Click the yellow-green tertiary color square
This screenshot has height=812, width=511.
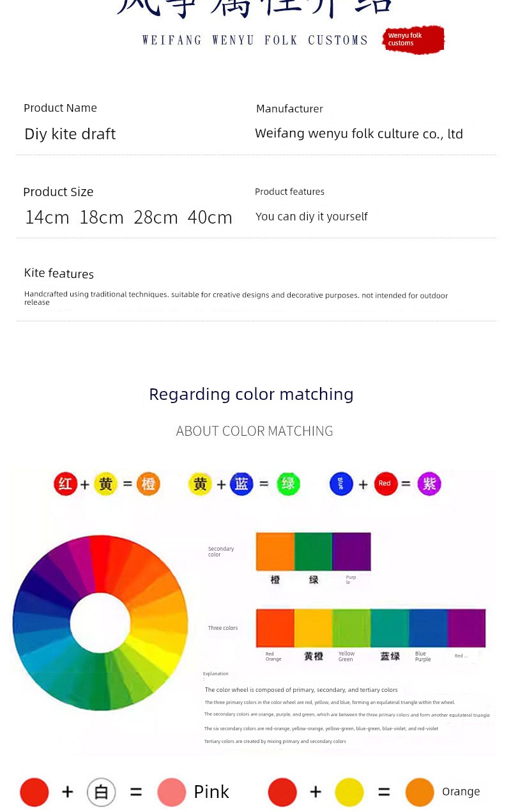[x=351, y=628]
